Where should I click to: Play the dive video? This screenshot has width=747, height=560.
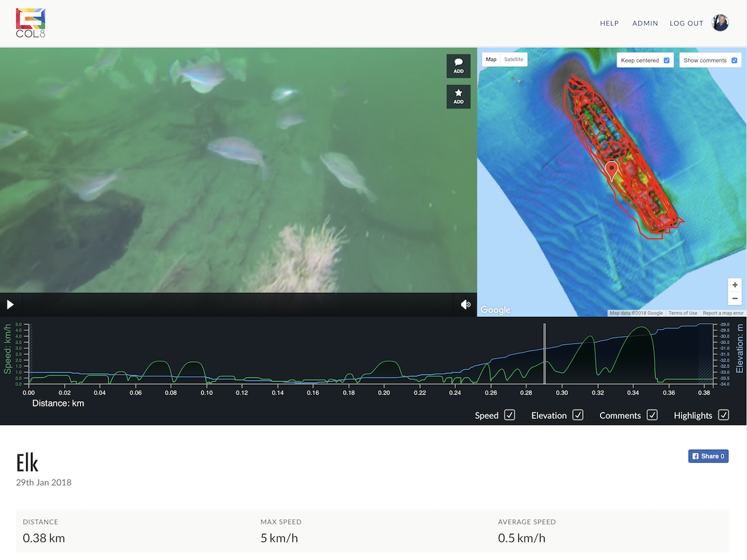(10, 304)
